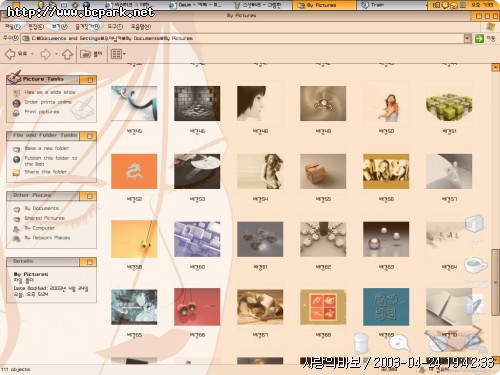Open the 보기(V) menu

coord(60,26)
